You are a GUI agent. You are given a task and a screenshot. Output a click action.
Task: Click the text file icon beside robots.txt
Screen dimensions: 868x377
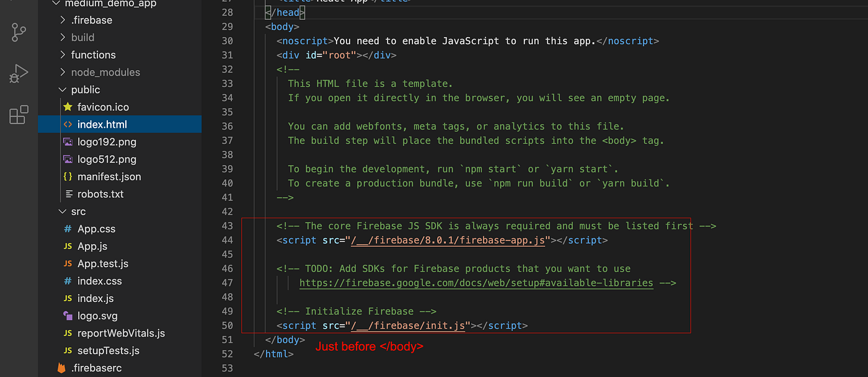click(x=68, y=193)
